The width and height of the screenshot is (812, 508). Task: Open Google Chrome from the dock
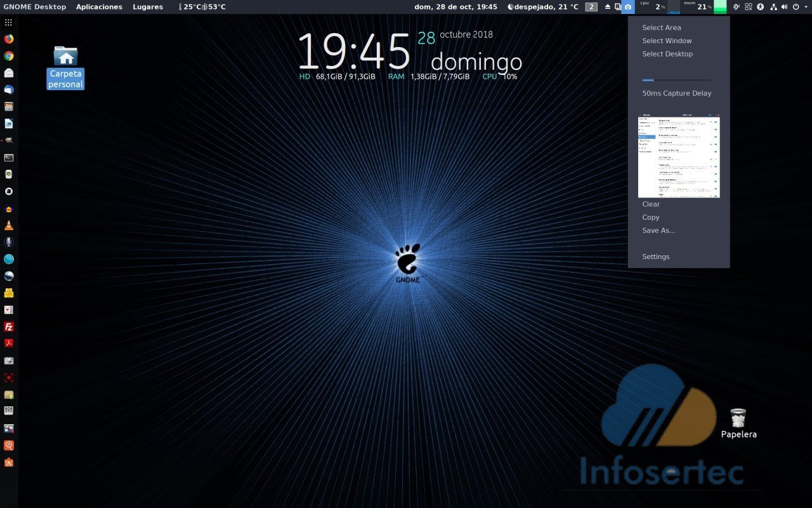(x=9, y=56)
